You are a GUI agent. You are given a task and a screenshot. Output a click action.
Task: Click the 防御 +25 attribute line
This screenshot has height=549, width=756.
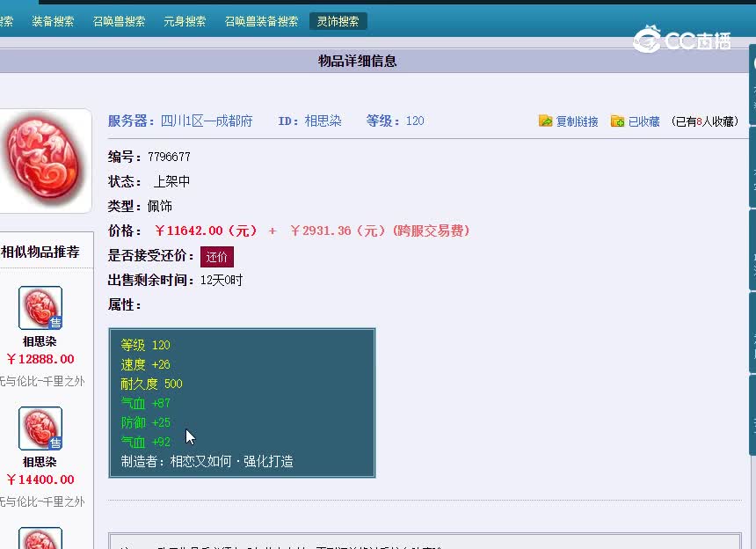coord(145,422)
